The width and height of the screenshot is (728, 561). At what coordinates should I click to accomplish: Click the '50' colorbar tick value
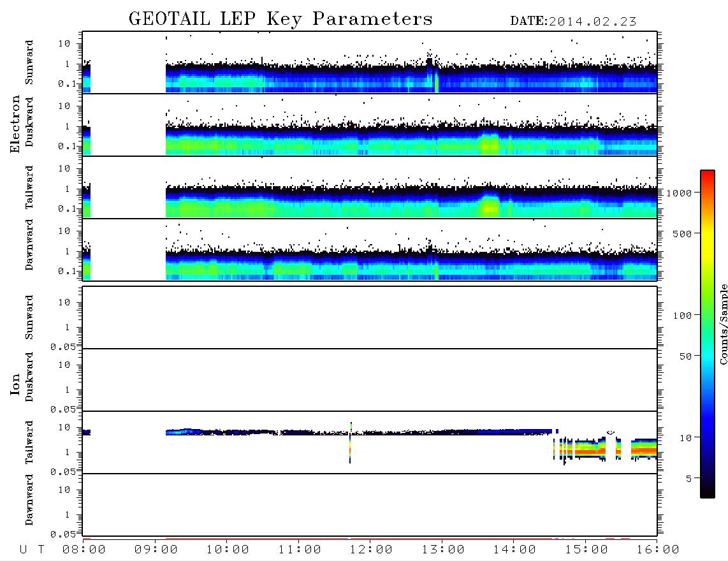coord(685,356)
